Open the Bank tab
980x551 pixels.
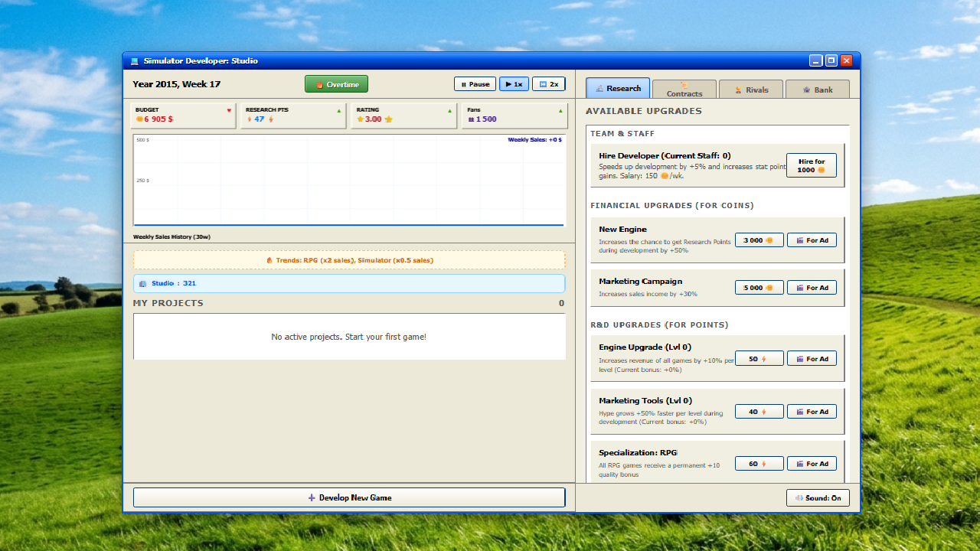(818, 90)
